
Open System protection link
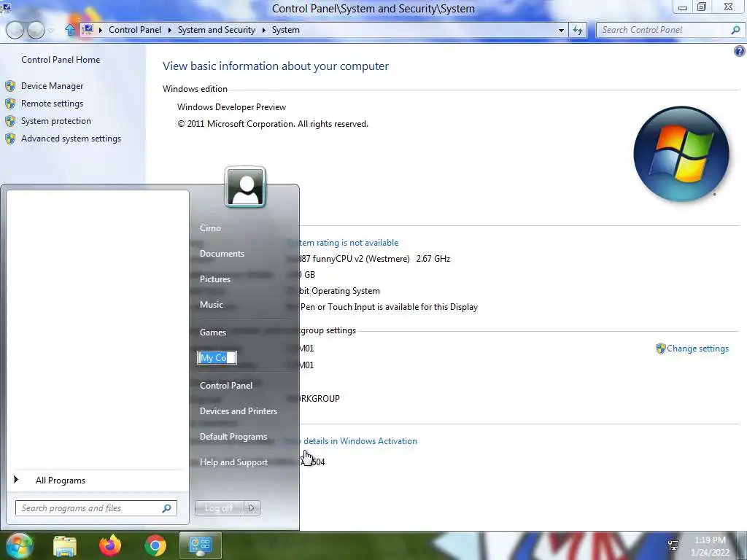pos(55,121)
